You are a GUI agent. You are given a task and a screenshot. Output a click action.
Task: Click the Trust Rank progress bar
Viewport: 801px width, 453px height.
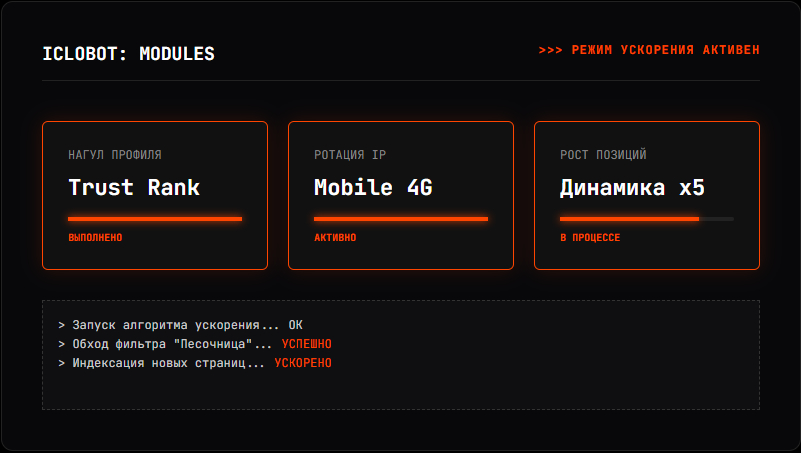pyautogui.click(x=154, y=218)
